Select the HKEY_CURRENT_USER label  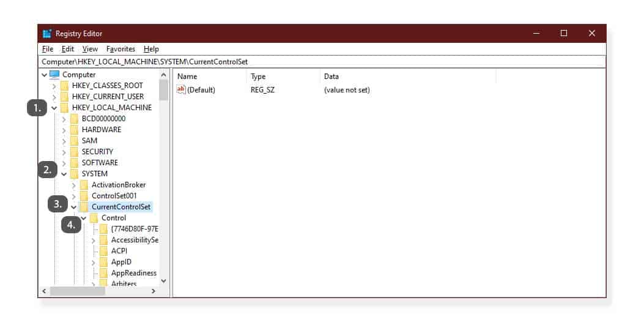(x=108, y=97)
